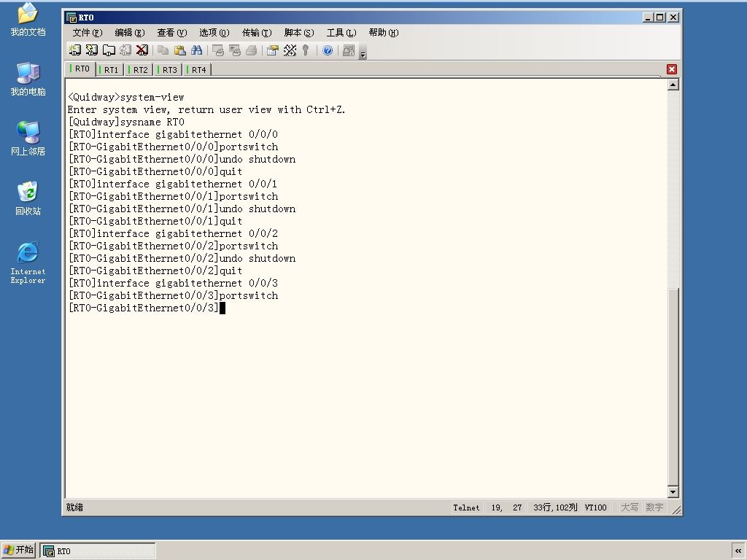747x560 pixels.
Task: Click the greyed printer icon
Action: click(252, 50)
